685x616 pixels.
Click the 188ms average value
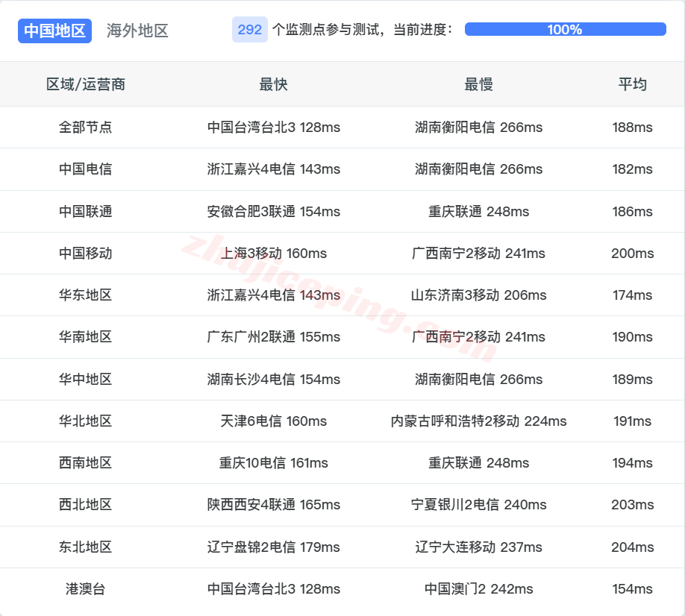[x=632, y=127]
